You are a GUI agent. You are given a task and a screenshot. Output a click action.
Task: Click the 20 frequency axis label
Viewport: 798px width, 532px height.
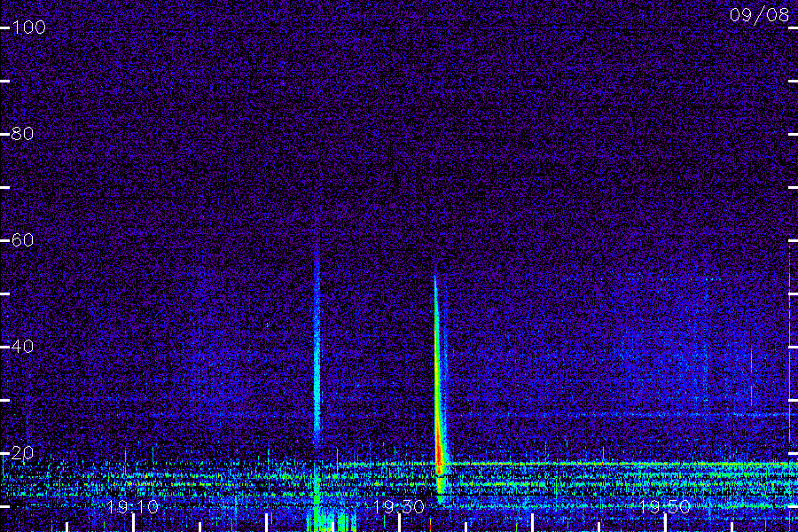click(x=22, y=452)
